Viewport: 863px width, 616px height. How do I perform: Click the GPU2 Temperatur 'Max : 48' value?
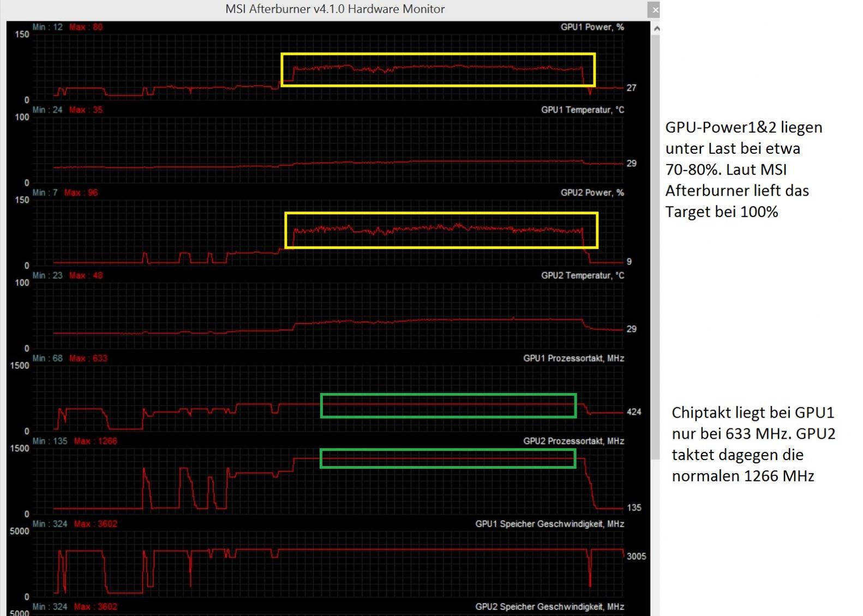pos(86,275)
